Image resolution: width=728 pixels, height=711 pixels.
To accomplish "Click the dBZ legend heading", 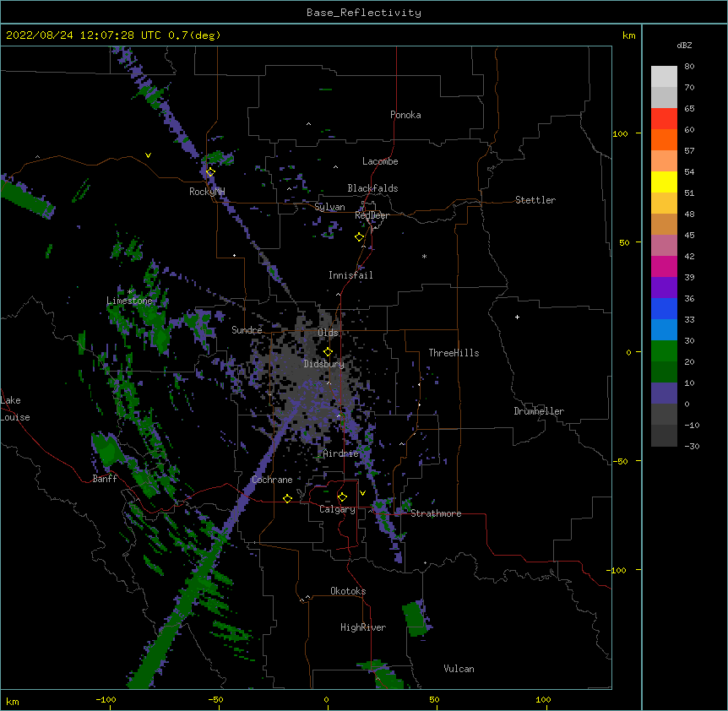I will [684, 45].
